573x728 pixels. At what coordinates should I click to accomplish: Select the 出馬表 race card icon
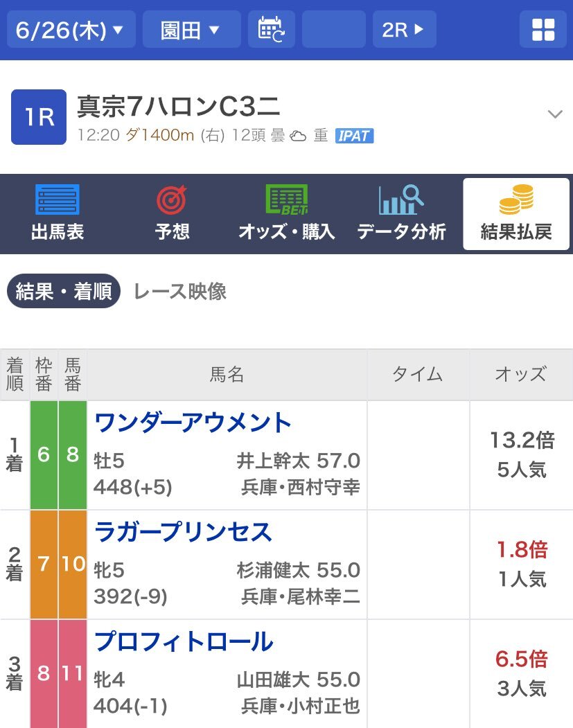pos(58,200)
